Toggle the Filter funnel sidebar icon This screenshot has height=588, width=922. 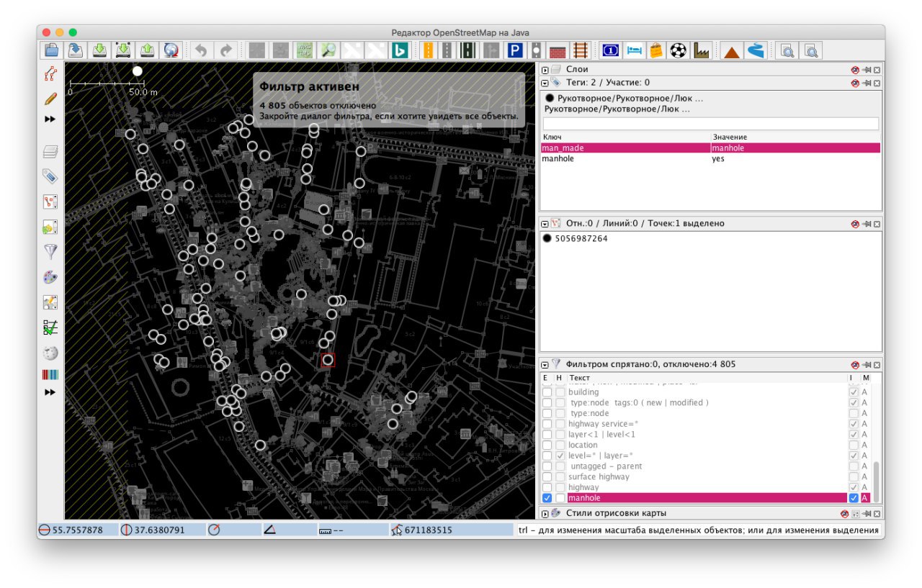pyautogui.click(x=50, y=252)
